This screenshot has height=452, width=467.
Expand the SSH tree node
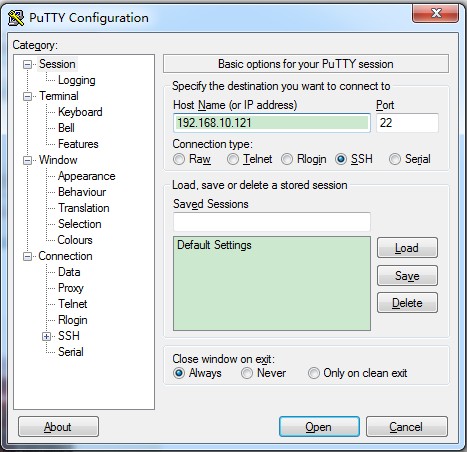click(x=46, y=336)
